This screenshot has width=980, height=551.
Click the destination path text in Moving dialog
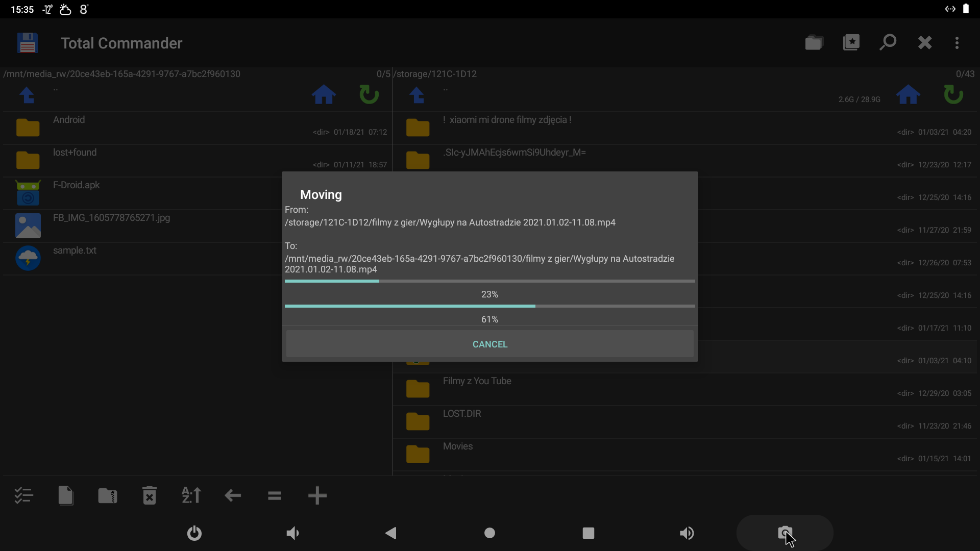(480, 264)
